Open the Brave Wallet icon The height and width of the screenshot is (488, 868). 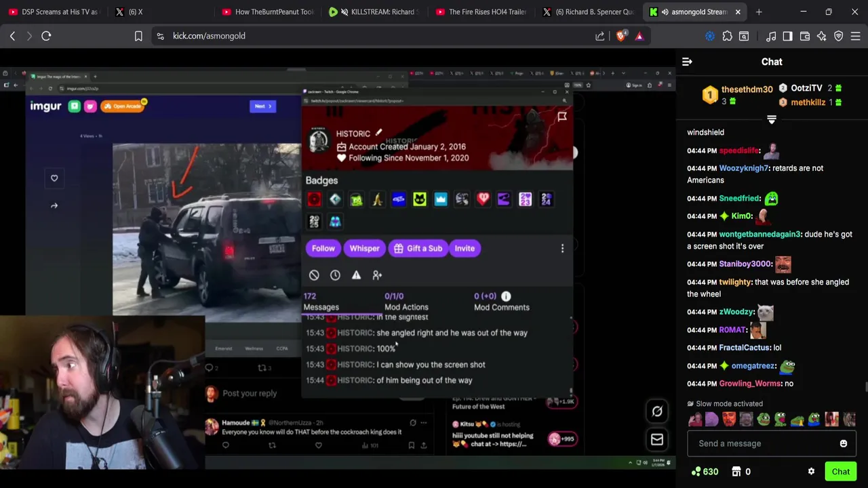coord(805,36)
